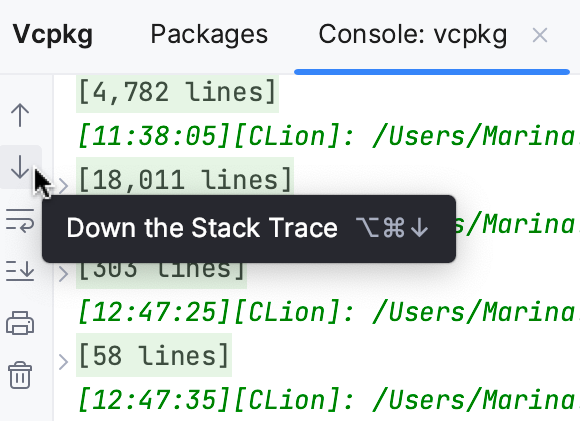This screenshot has height=421, width=580.
Task: Click the Up the Stack Trace arrow
Action: pos(20,115)
